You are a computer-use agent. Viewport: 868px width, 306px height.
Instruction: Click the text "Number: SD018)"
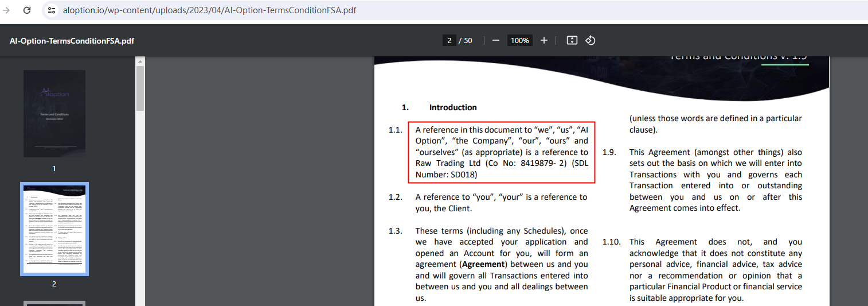447,175
